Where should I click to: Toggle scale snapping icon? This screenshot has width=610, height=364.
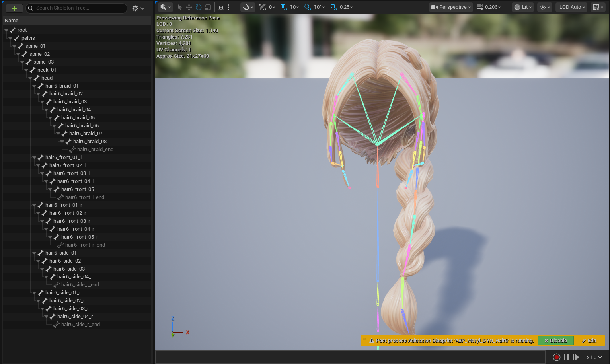pos(333,7)
